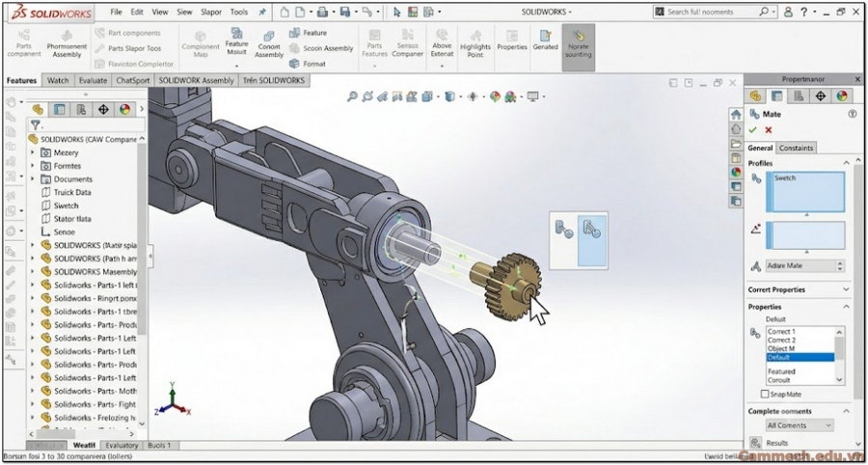Click the Conont Assembly icon
868x465 pixels.
point(269,44)
